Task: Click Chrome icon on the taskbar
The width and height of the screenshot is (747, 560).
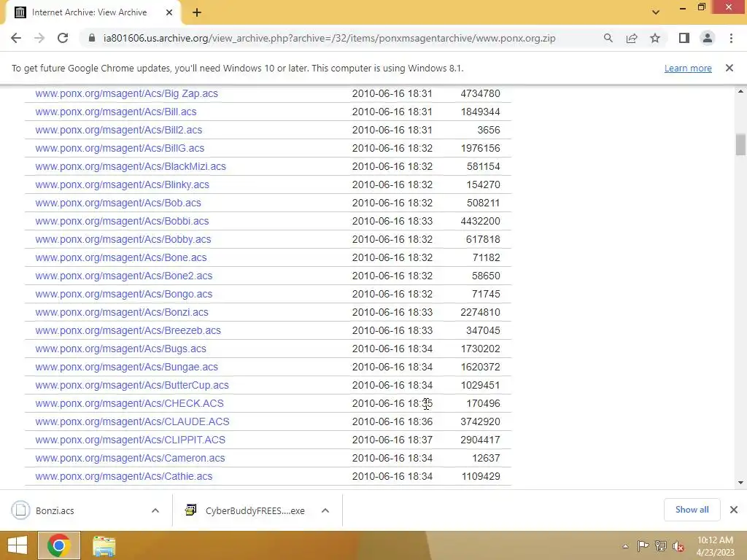Action: [x=59, y=545]
